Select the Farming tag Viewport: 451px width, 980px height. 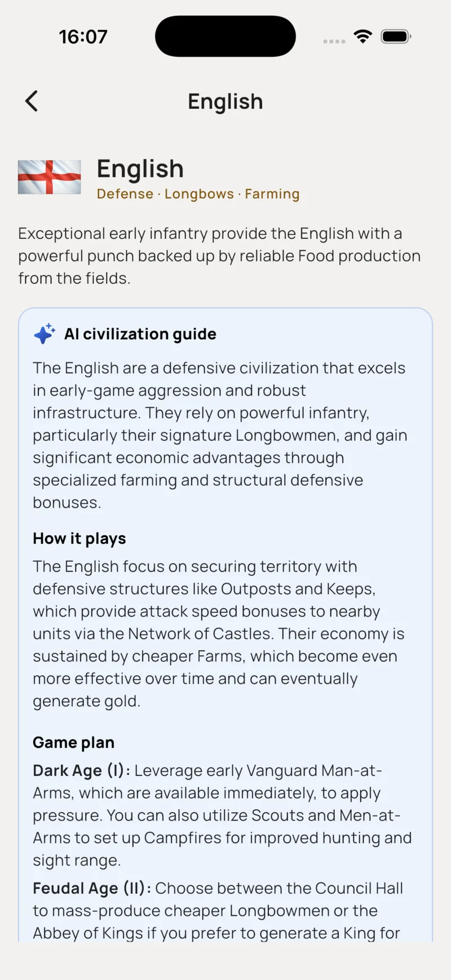(272, 194)
